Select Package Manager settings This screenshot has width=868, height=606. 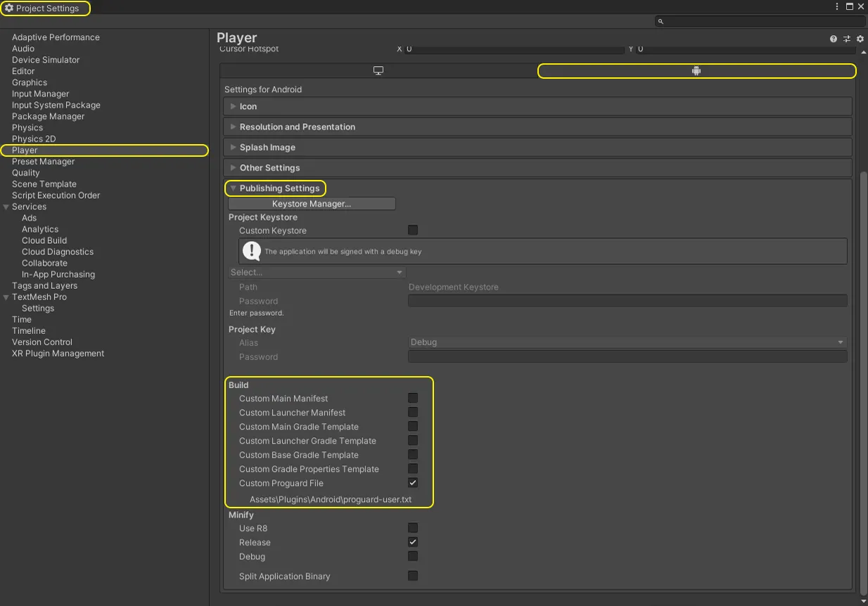(48, 116)
